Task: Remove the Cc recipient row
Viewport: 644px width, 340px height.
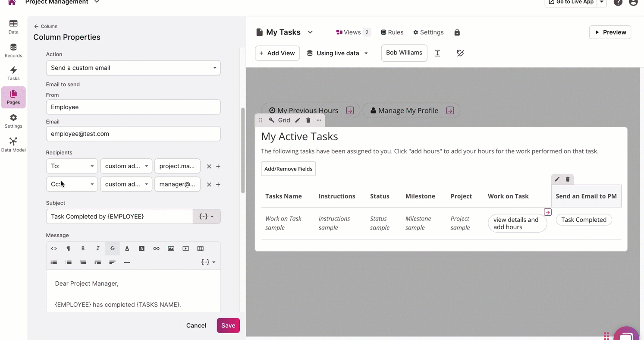Action: 209,185
